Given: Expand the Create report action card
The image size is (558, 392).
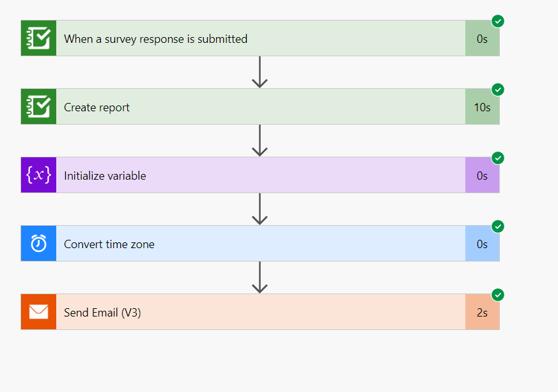Looking at the screenshot, I should pos(256,107).
